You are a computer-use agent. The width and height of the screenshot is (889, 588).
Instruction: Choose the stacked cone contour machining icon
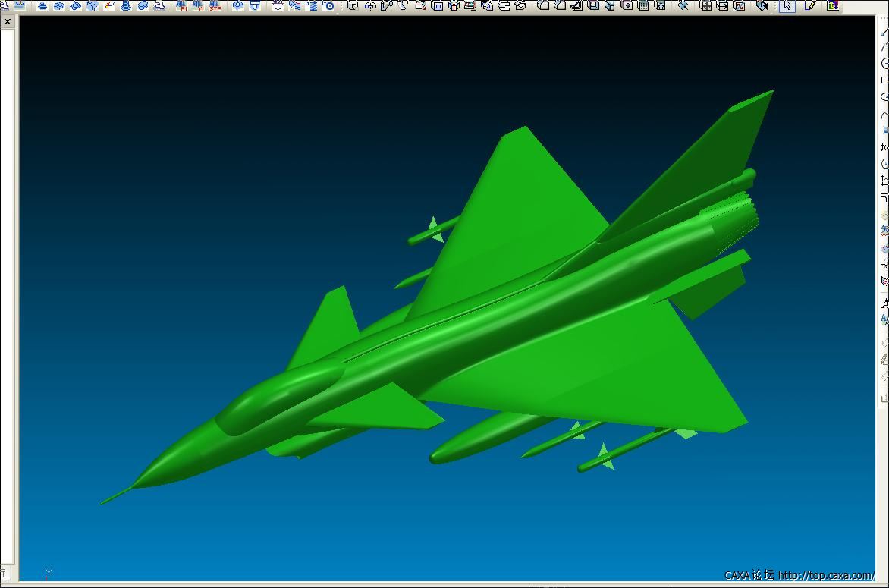[42, 5]
